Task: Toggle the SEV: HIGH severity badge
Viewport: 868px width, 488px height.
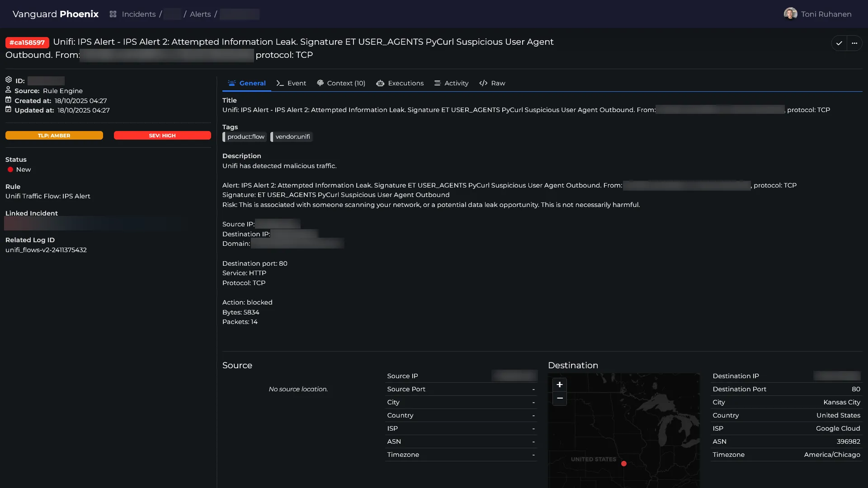Action: (x=162, y=135)
